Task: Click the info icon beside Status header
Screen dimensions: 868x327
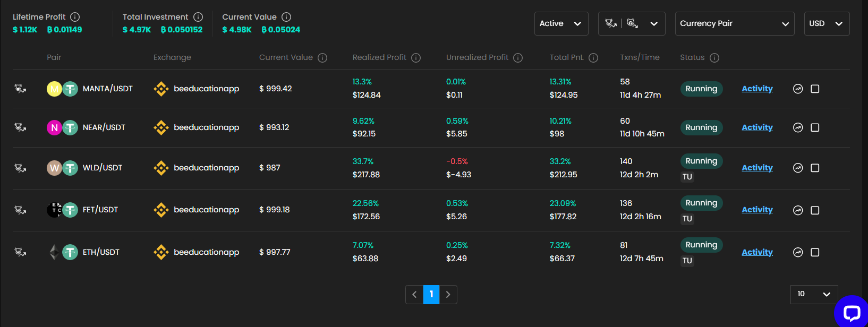Action: coord(714,58)
